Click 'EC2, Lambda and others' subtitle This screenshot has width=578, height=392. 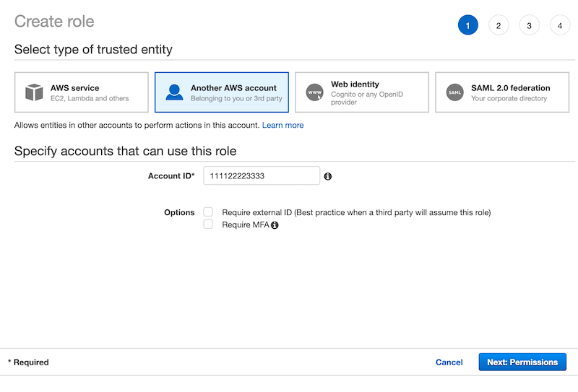click(x=90, y=98)
